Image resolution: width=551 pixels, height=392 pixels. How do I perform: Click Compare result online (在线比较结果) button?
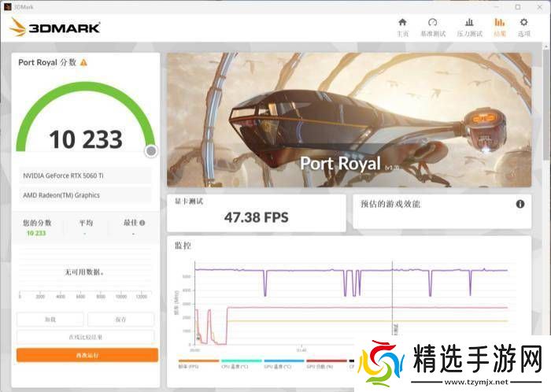pos(85,337)
